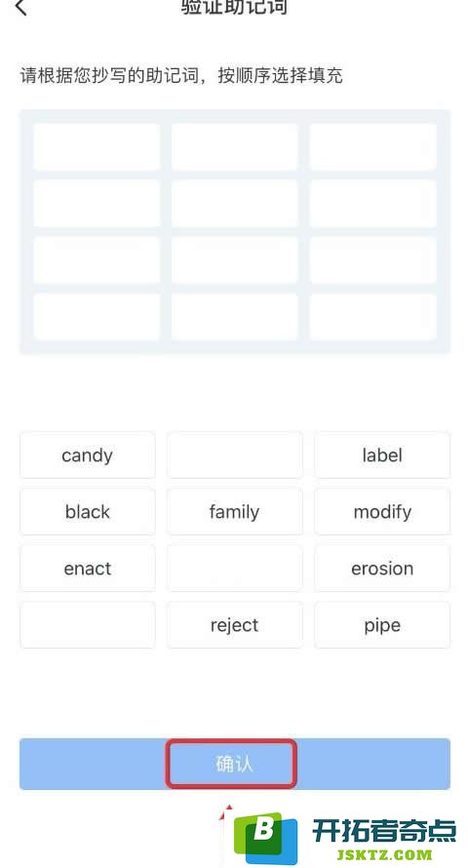
Task: Click the middle slot of the second row
Action: (x=235, y=203)
